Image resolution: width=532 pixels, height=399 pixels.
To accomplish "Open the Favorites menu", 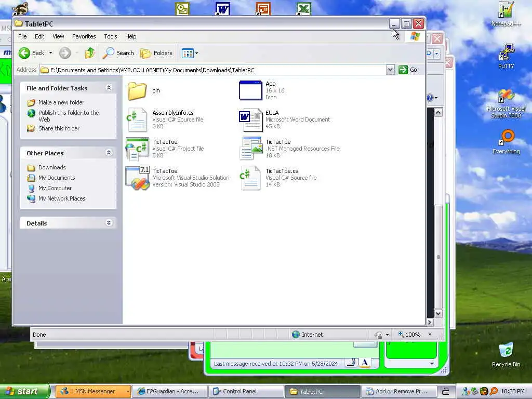I will pos(84,36).
